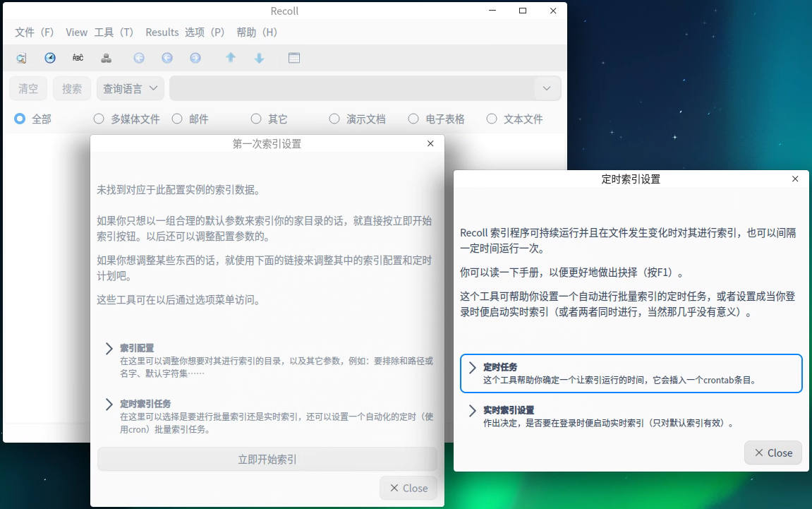Image resolution: width=812 pixels, height=509 pixels.
Task: Open the term explorer ABC icon
Action: pyautogui.click(x=78, y=58)
